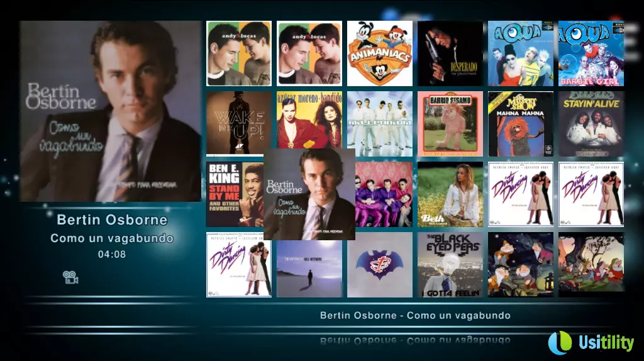Click the highlighted Bertin Osborne cover in the grid
The width and height of the screenshot is (644, 361).
click(x=309, y=194)
